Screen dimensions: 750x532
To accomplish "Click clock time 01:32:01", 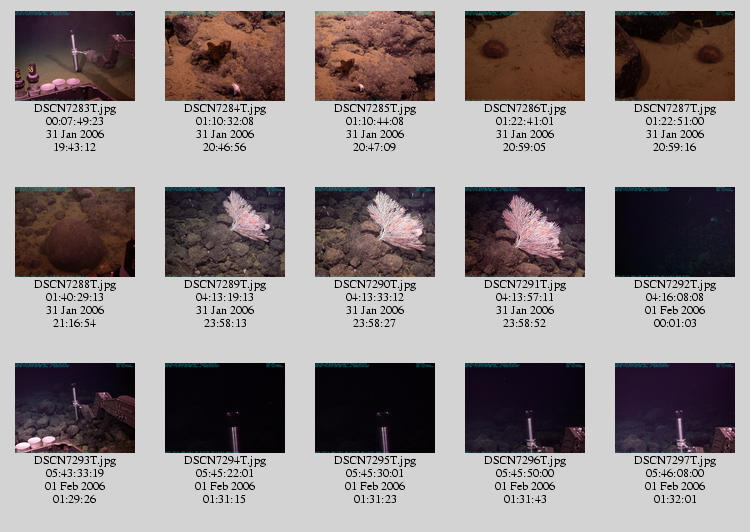I will click(675, 499).
